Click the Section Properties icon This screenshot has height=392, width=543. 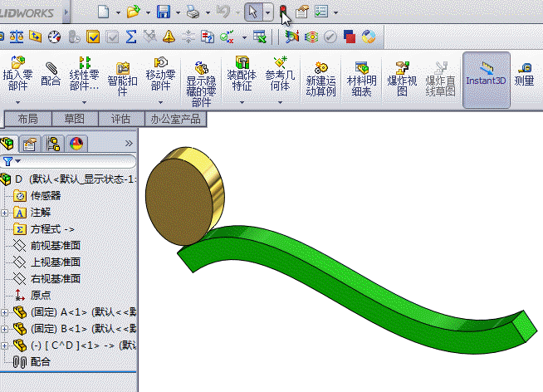click(35, 37)
